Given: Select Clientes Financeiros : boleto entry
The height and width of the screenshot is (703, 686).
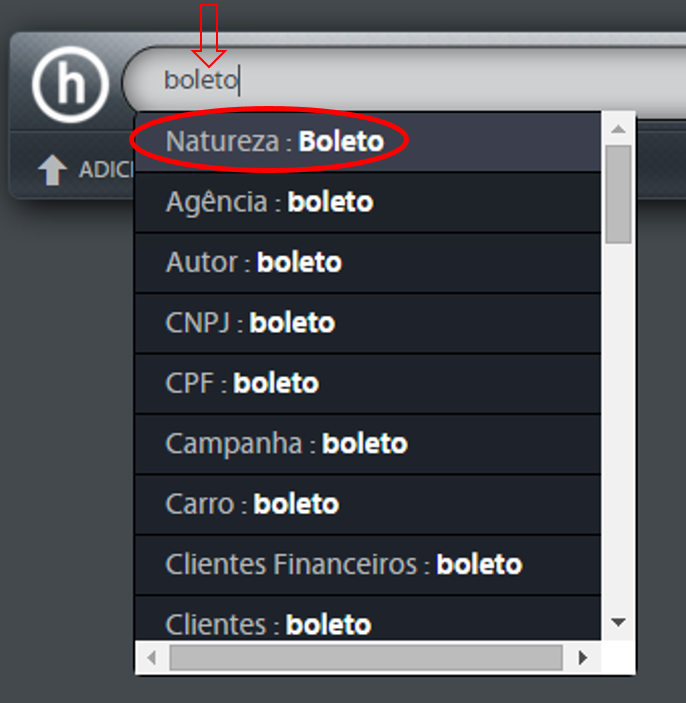Looking at the screenshot, I should point(368,565).
